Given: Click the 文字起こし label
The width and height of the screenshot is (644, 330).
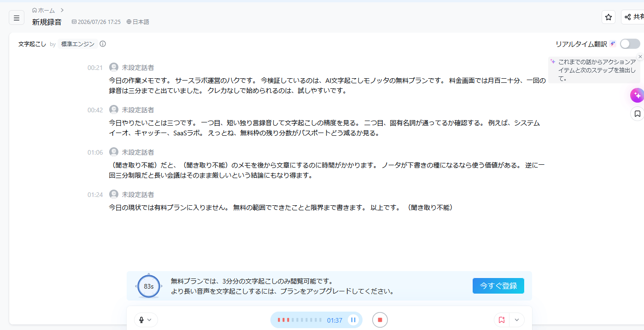Looking at the screenshot, I should click(32, 44).
